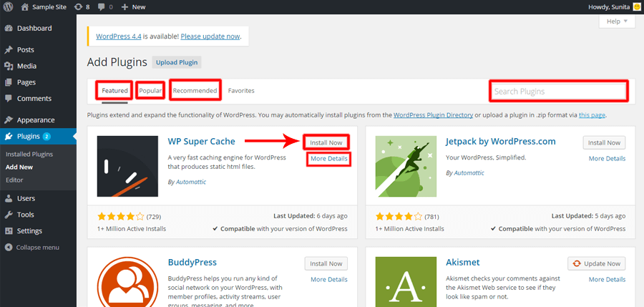Click the Settings icon in sidebar
Viewport: 644px width, 307px height.
8,230
